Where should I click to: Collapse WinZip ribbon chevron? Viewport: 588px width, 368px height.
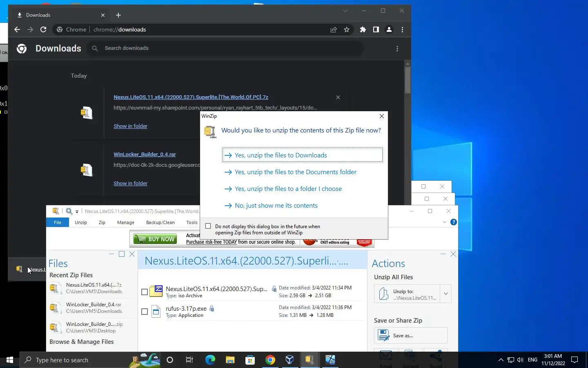coord(445,222)
